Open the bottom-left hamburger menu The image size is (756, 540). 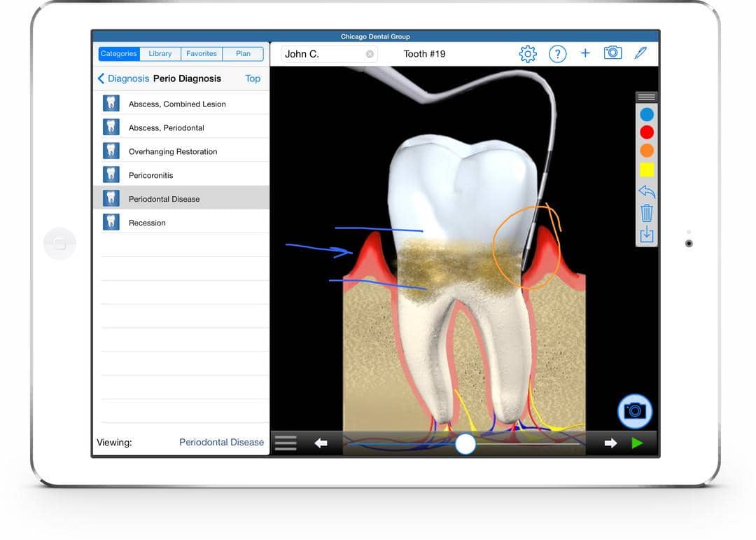286,443
